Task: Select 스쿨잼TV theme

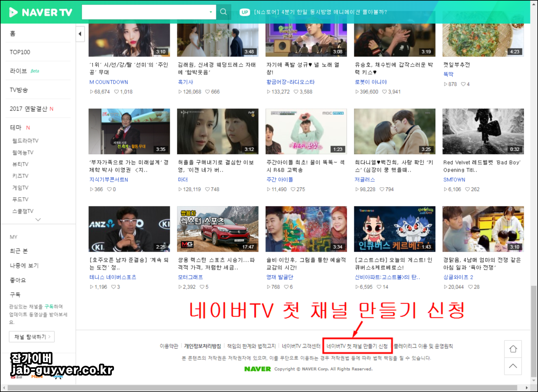Action: pyautogui.click(x=23, y=211)
